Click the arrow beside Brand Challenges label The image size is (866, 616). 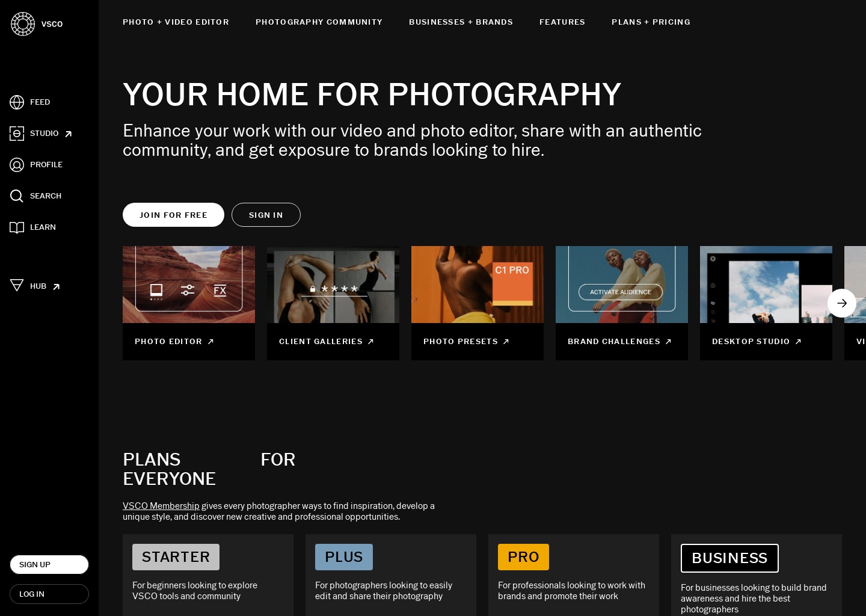coord(668,342)
